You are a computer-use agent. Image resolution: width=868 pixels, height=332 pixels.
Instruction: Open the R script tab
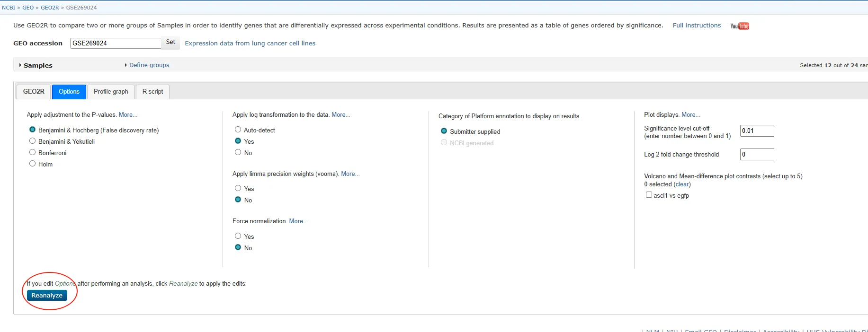[152, 92]
